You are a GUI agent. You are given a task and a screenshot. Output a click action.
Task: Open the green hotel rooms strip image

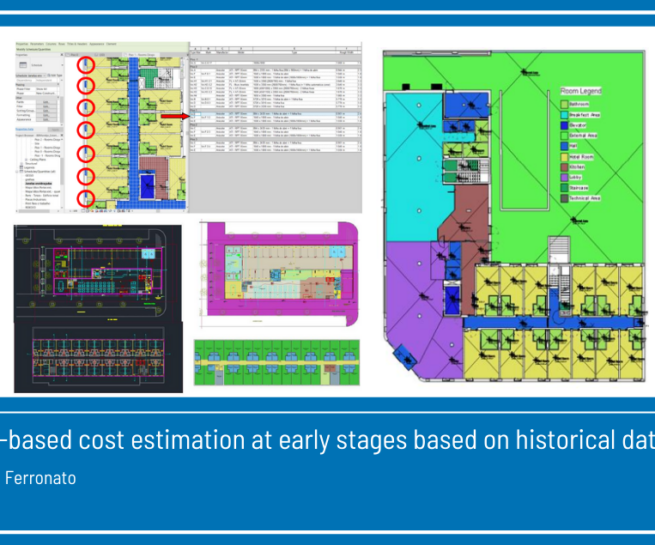(x=277, y=362)
